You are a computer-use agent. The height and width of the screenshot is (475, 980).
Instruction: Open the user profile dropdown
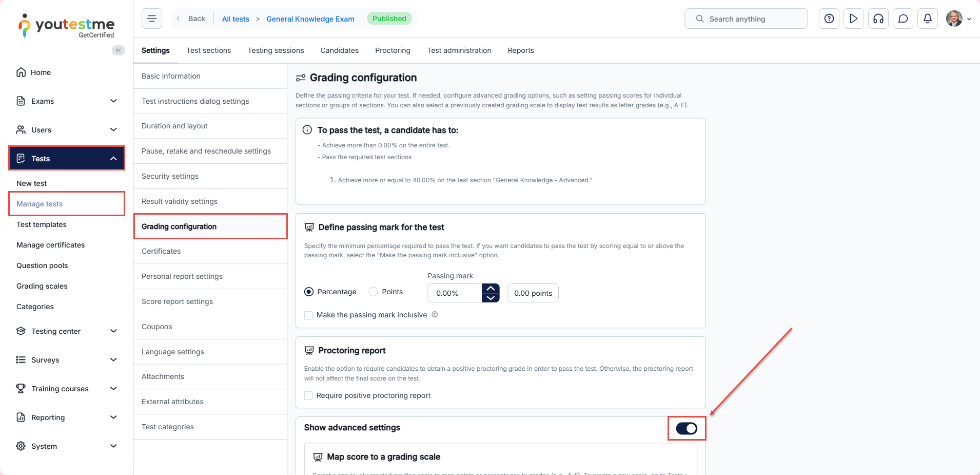[958, 19]
